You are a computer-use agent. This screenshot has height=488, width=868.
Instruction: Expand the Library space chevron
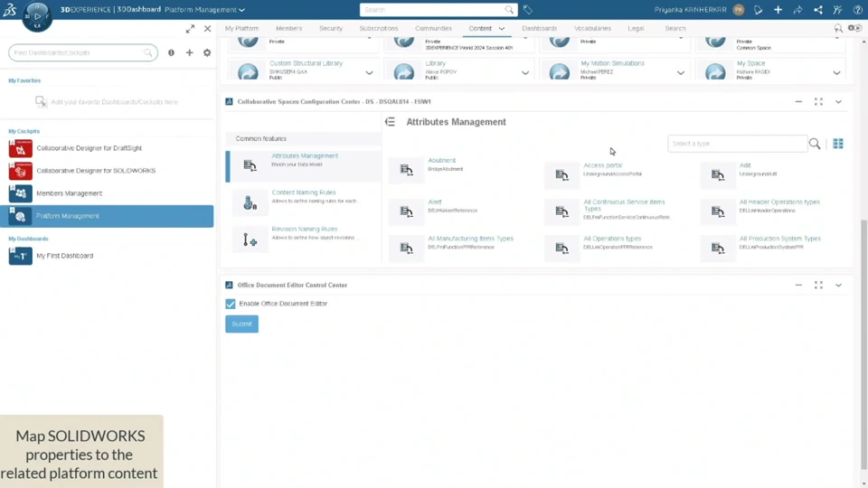click(524, 73)
